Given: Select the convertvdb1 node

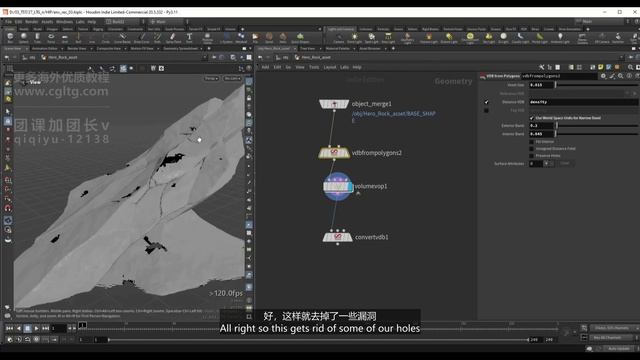Looking at the screenshot, I should (x=337, y=237).
